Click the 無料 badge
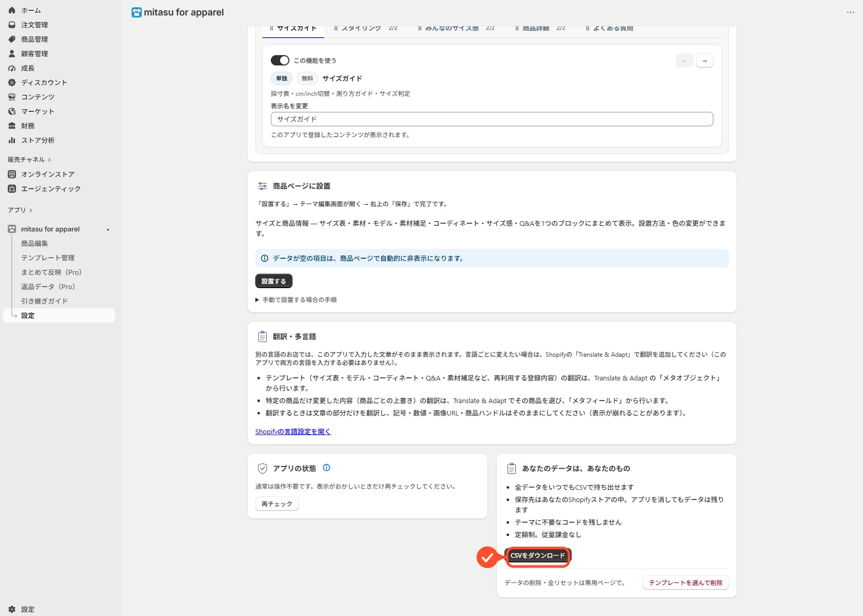The height and width of the screenshot is (616, 863). coord(307,78)
